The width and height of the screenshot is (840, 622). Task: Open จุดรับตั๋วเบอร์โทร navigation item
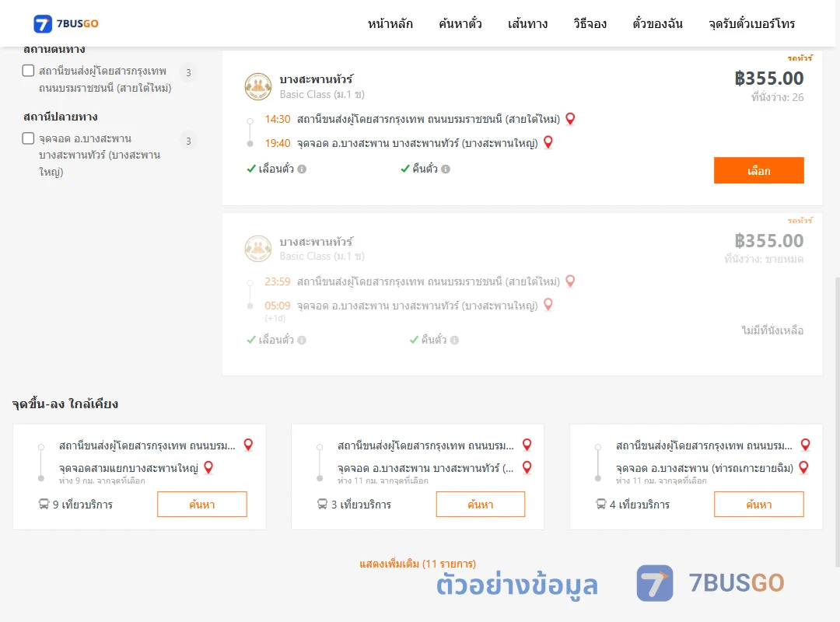click(x=751, y=24)
